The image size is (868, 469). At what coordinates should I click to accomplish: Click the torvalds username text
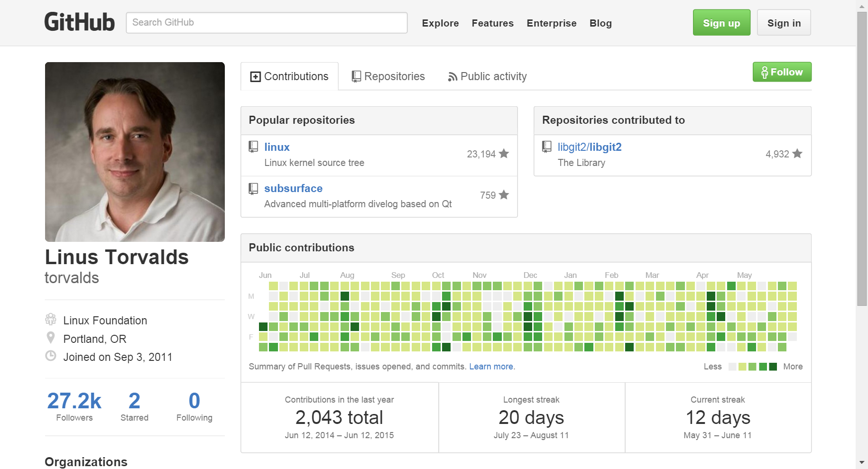pyautogui.click(x=72, y=278)
